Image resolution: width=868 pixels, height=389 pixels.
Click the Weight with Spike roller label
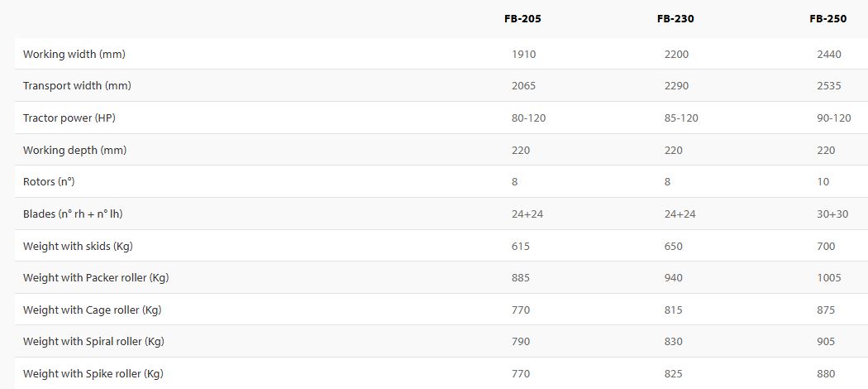coord(93,374)
